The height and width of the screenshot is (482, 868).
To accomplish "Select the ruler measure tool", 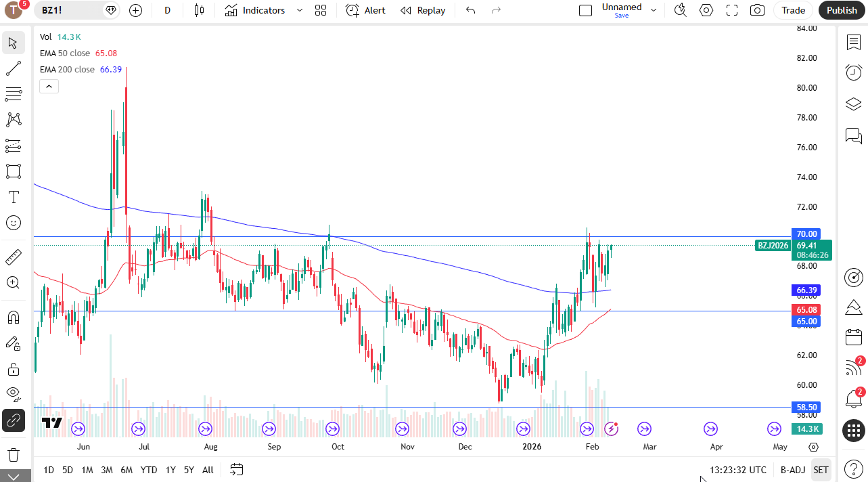I will pos(13,257).
